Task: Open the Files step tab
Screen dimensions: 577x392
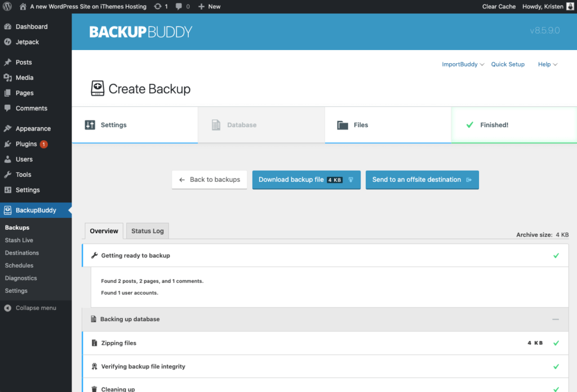Action: (x=388, y=125)
